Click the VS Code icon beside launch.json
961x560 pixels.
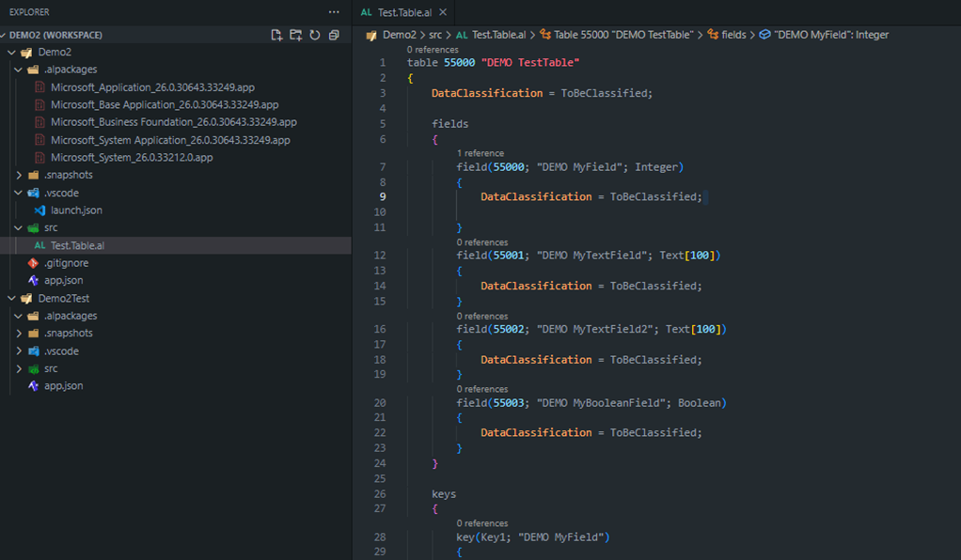(39, 210)
